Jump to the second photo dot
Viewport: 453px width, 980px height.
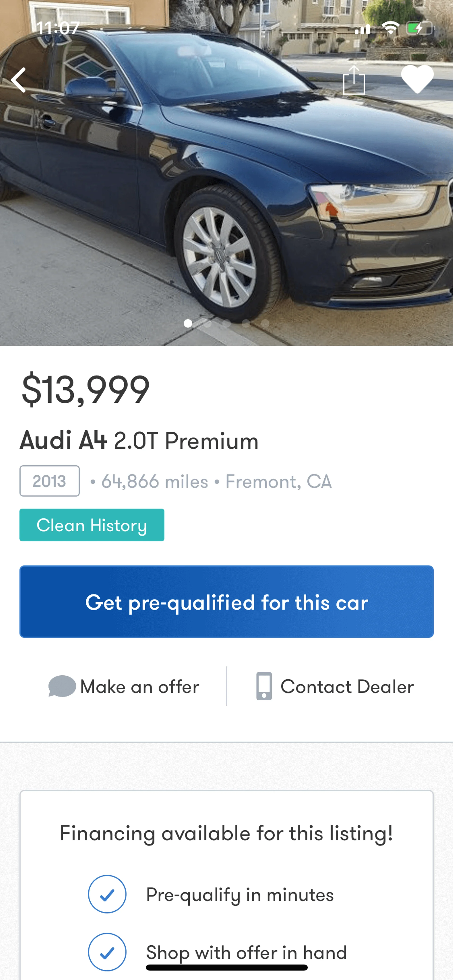207,323
